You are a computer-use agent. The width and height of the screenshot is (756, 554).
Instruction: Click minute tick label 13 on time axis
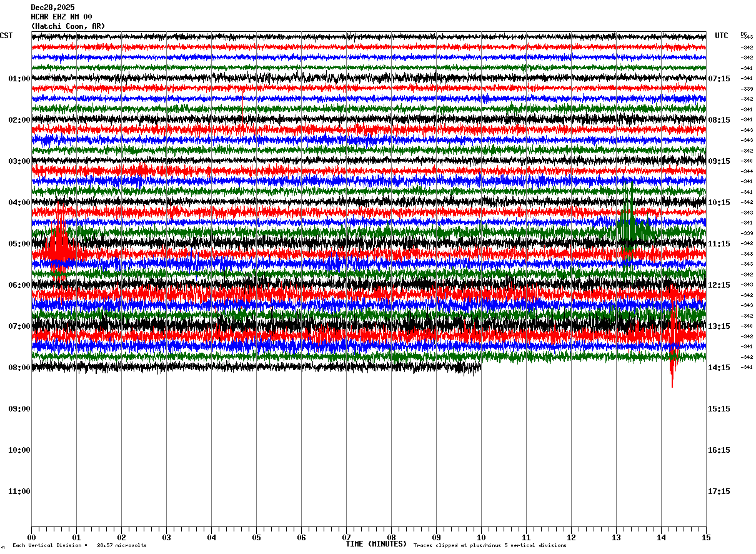point(617,537)
